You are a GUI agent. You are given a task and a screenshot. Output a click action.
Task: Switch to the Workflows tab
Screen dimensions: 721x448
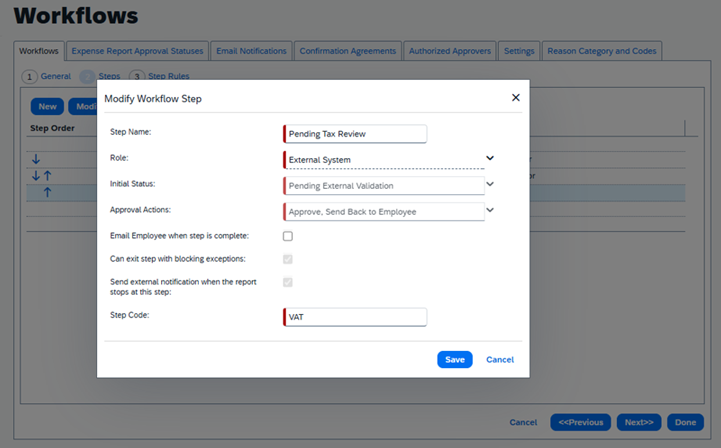[39, 51]
